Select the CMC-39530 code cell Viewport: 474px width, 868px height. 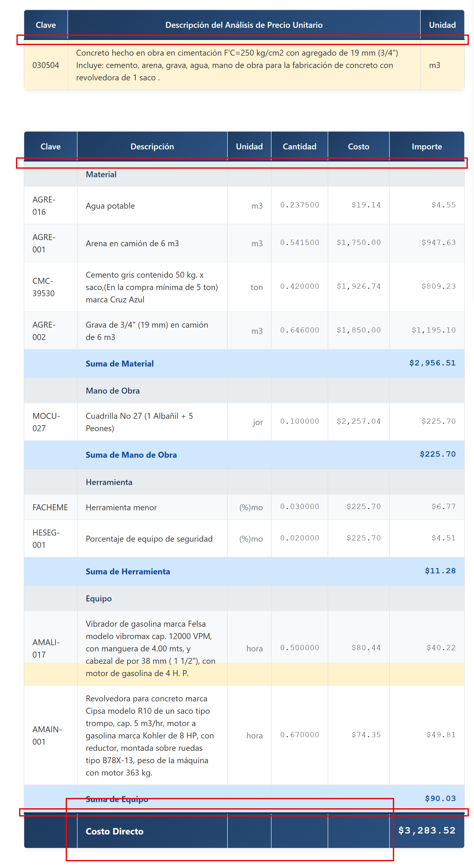(x=44, y=287)
